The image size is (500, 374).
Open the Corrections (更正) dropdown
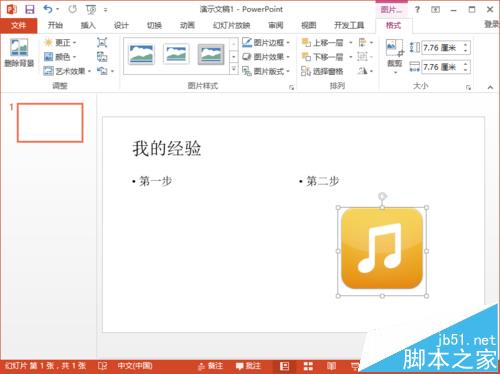pos(60,42)
